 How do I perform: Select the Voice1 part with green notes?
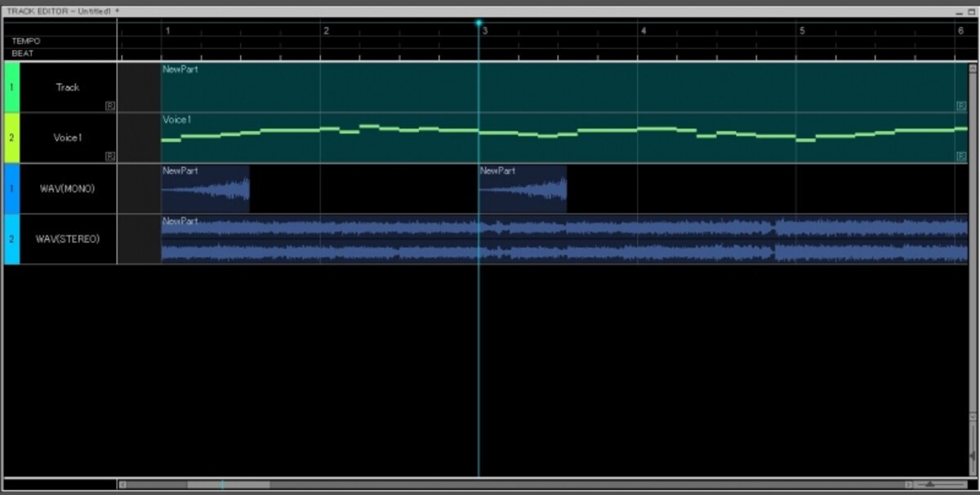pyautogui.click(x=564, y=138)
